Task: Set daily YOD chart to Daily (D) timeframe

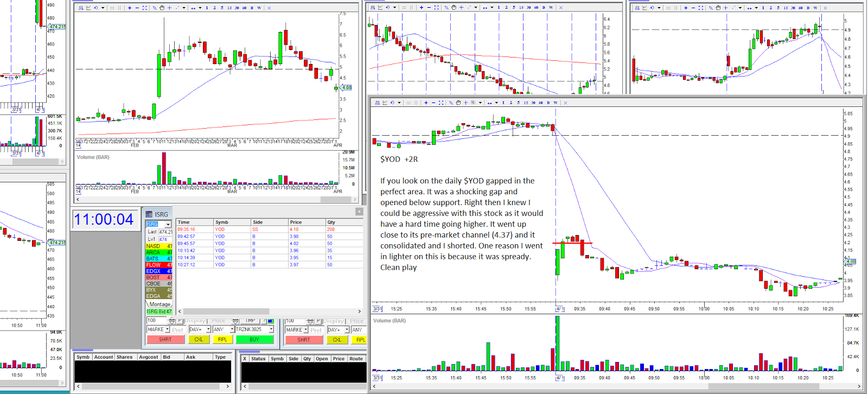Action: [252, 8]
